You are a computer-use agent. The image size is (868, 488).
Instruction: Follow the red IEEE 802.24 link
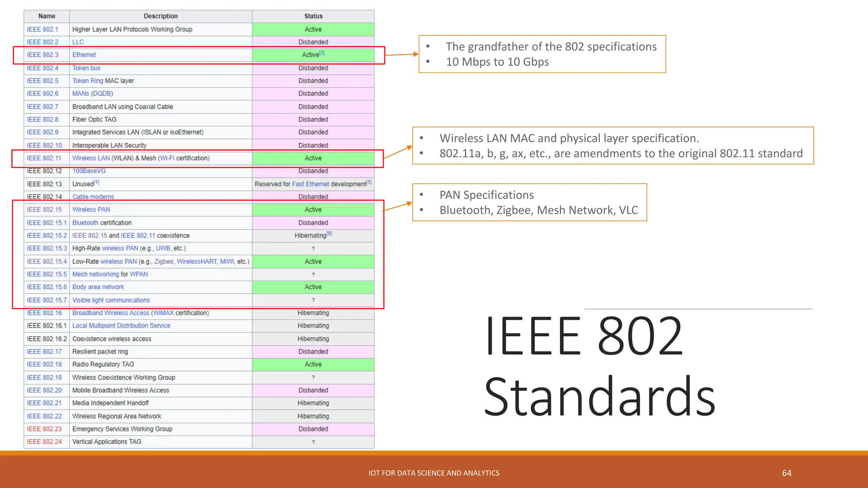pos(44,441)
